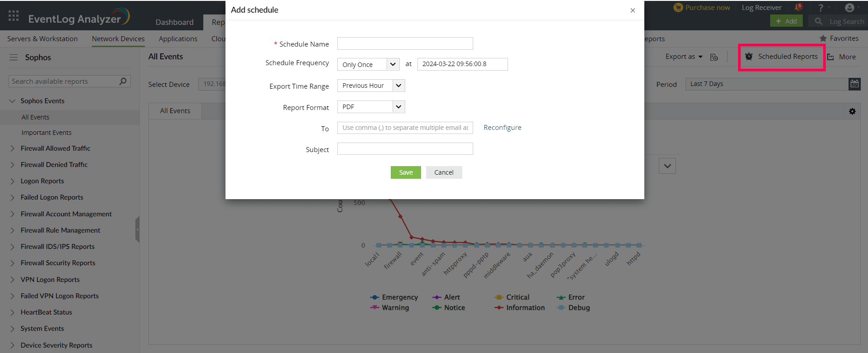Expand Firewall Account Management node

point(12,214)
